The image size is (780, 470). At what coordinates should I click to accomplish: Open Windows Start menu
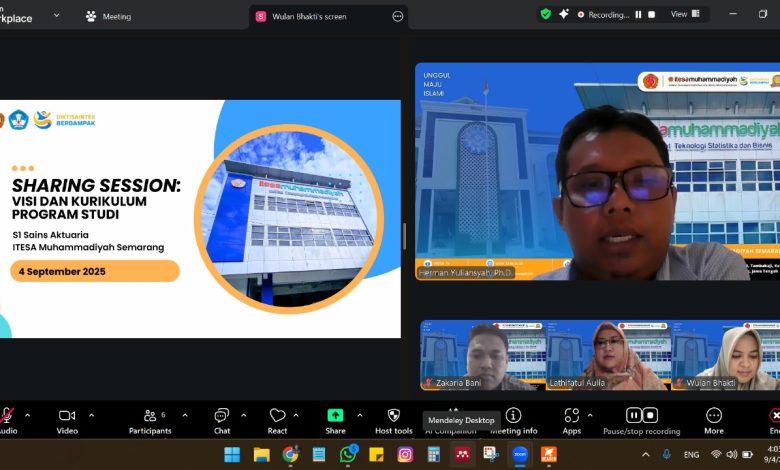click(232, 454)
